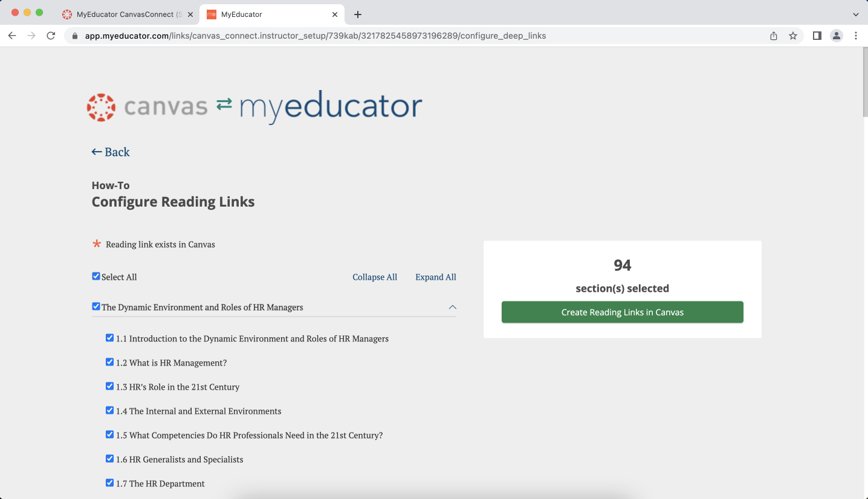Screen dimensions: 868x499
Task: Collapse the Dynamic Environment chapter chevron
Action: point(452,307)
